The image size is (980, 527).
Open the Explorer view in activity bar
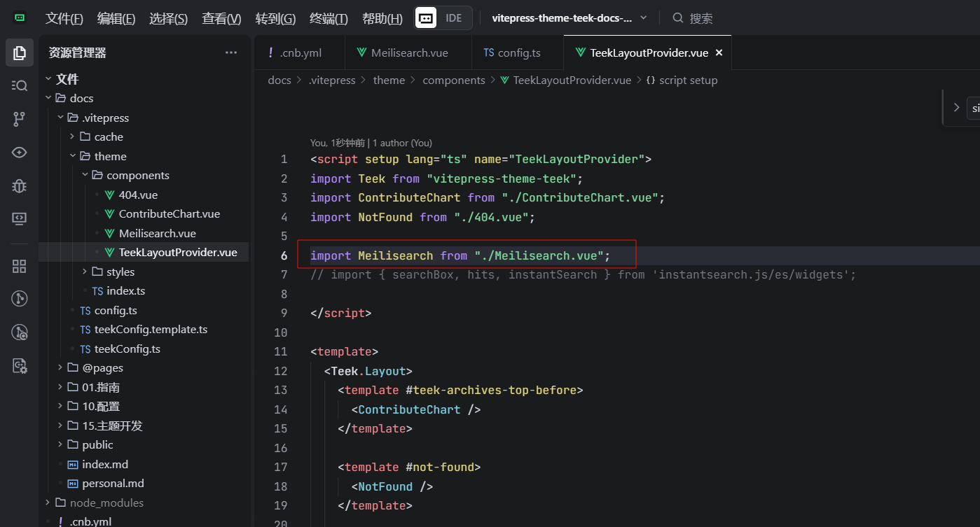coord(20,52)
